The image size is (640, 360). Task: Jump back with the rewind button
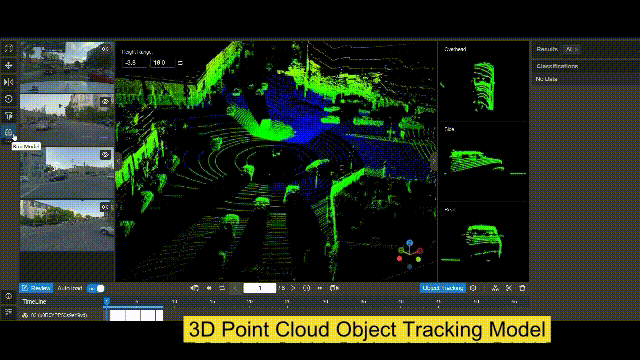click(x=209, y=288)
